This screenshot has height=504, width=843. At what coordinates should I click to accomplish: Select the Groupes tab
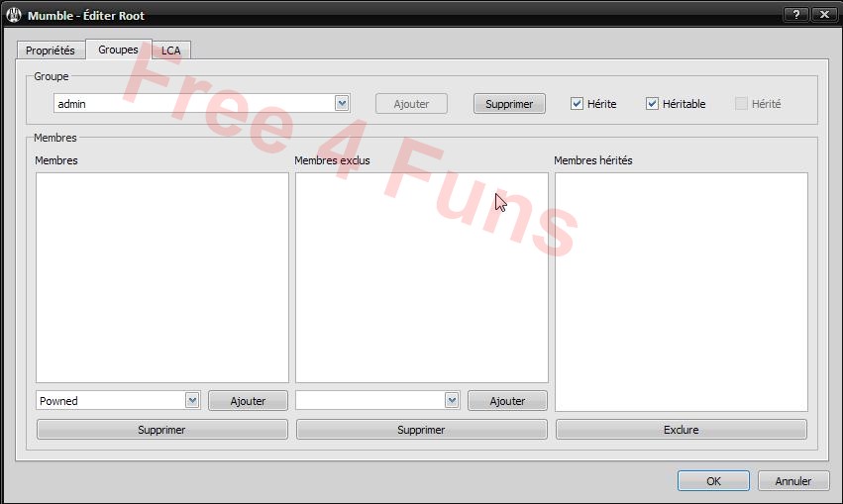118,50
